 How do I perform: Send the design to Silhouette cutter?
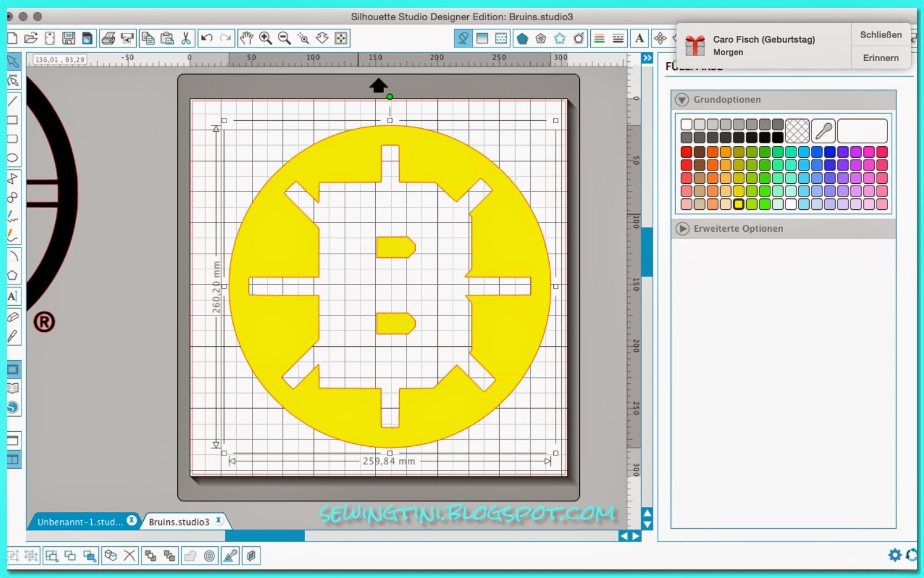coord(127,38)
